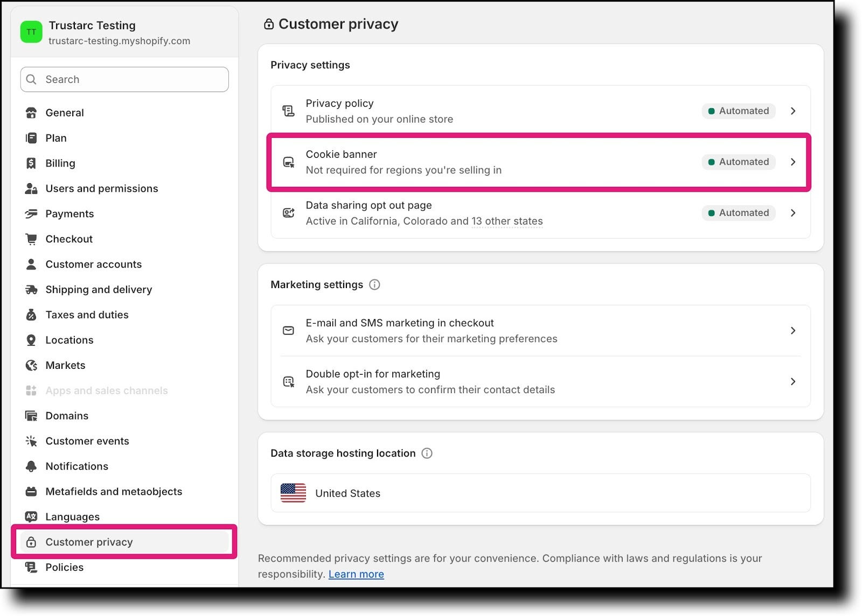Click the Checkout cart icon
This screenshot has width=862, height=616.
(x=31, y=240)
